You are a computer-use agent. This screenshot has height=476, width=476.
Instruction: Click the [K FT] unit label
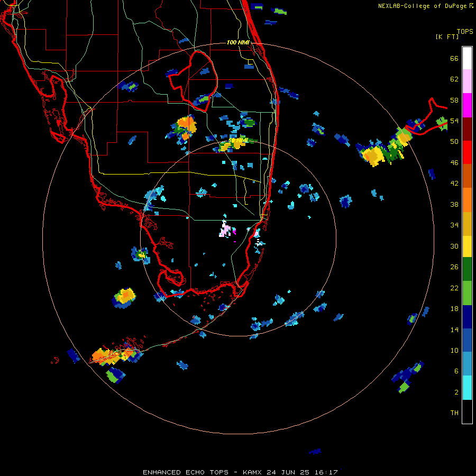click(x=447, y=36)
